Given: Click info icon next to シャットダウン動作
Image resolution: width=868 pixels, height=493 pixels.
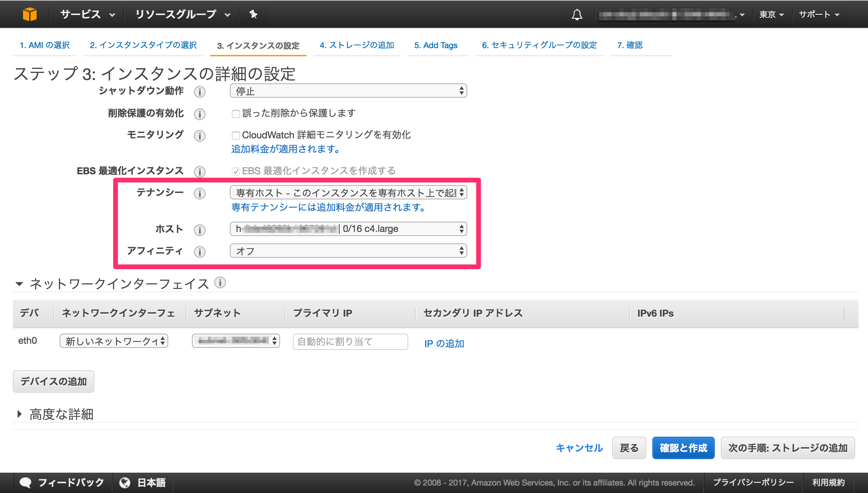Looking at the screenshot, I should (200, 92).
